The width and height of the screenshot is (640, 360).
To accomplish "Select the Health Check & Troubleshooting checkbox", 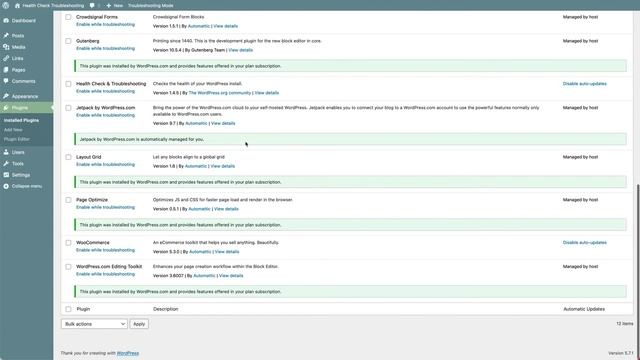I will click(68, 84).
